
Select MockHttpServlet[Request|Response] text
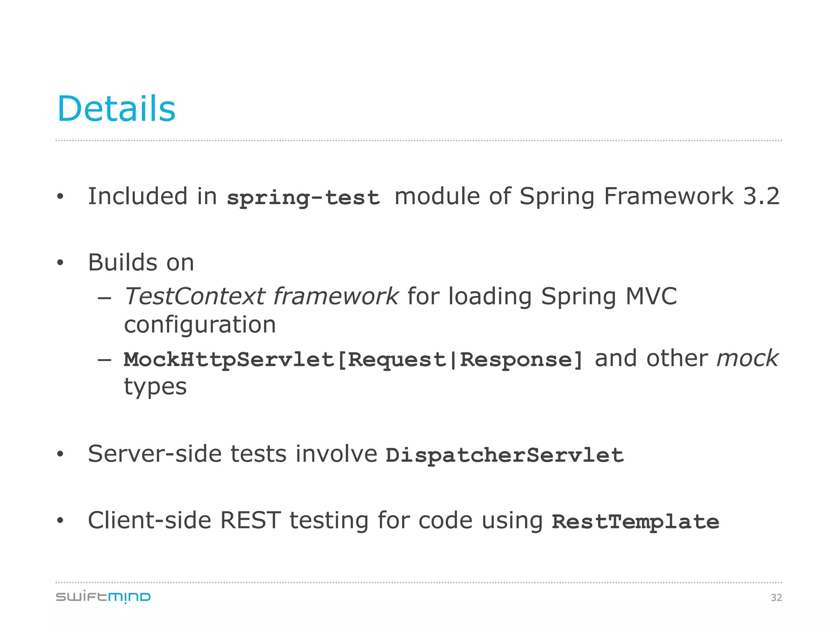(354, 360)
